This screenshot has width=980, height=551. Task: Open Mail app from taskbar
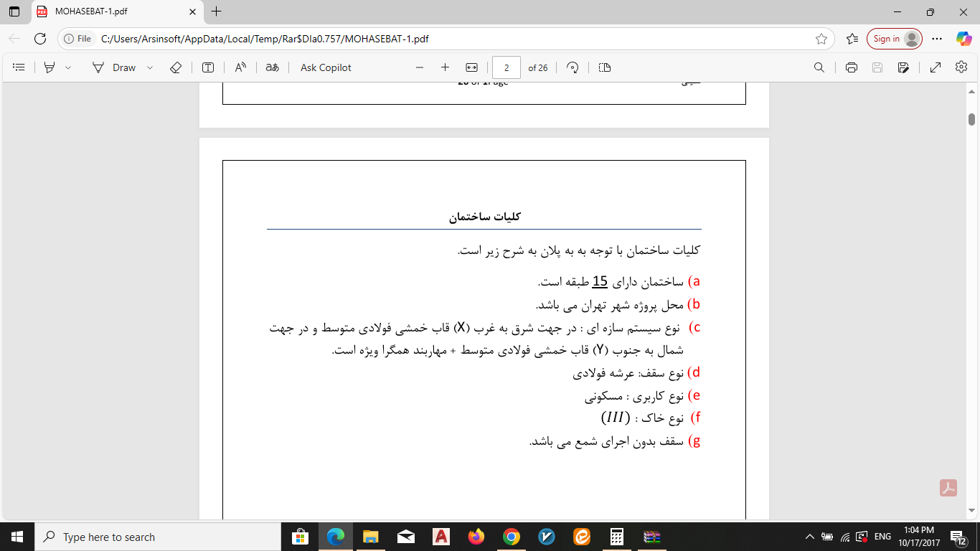click(405, 537)
